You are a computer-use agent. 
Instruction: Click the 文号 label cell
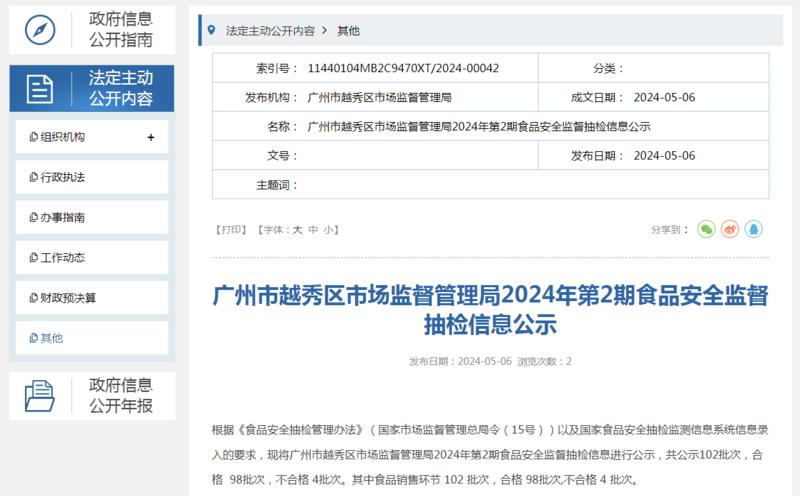coord(283,156)
